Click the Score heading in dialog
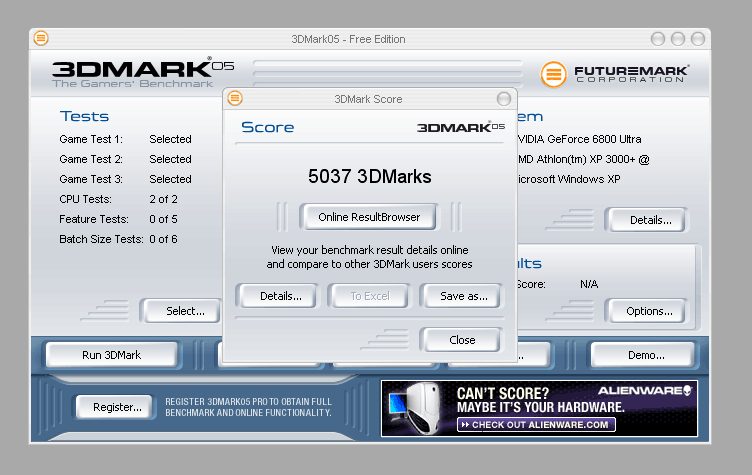 (268, 127)
